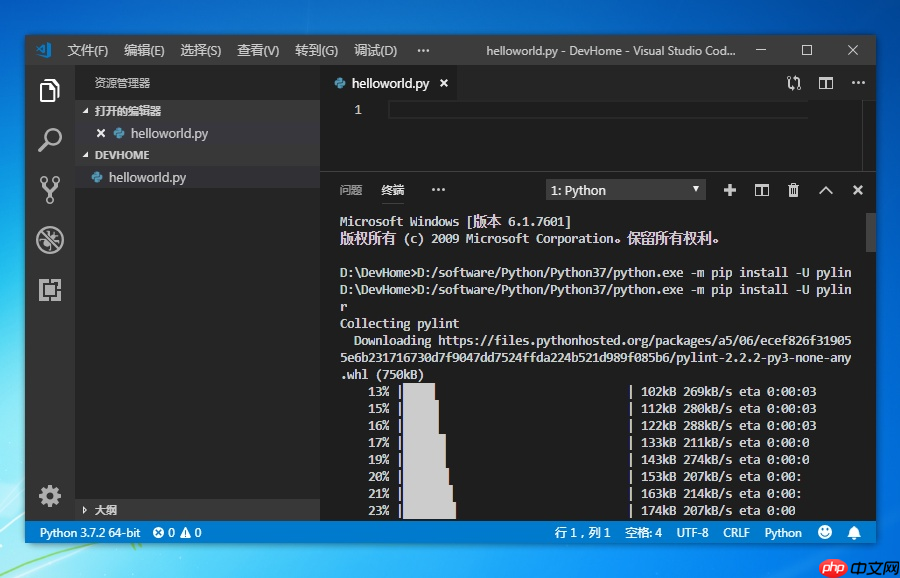Click the Open Changes compare icon
The width and height of the screenshot is (900, 578).
[x=794, y=83]
